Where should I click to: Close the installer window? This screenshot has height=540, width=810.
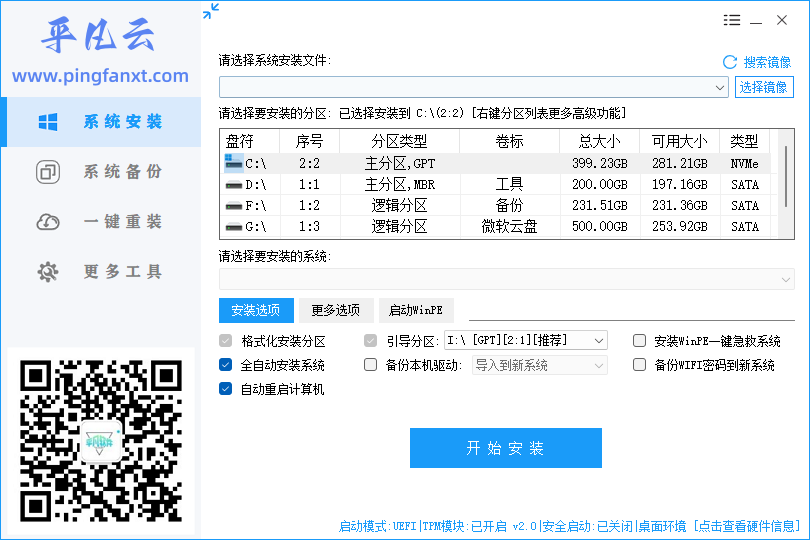782,20
